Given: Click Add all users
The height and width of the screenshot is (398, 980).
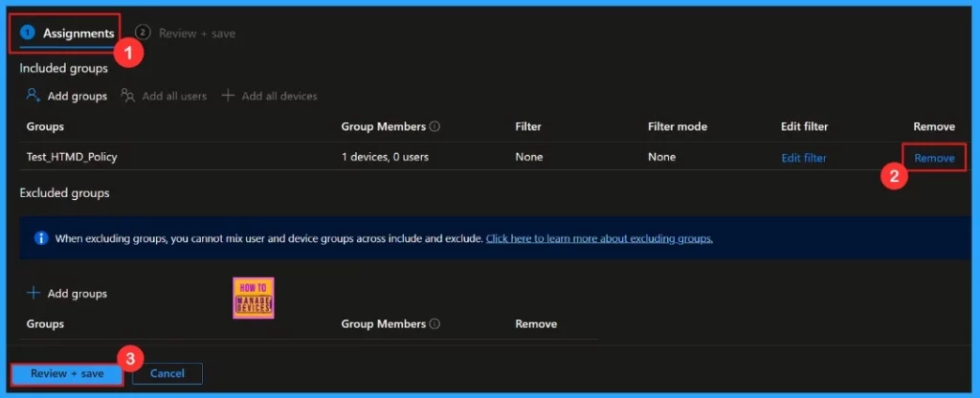Looking at the screenshot, I should (x=174, y=97).
